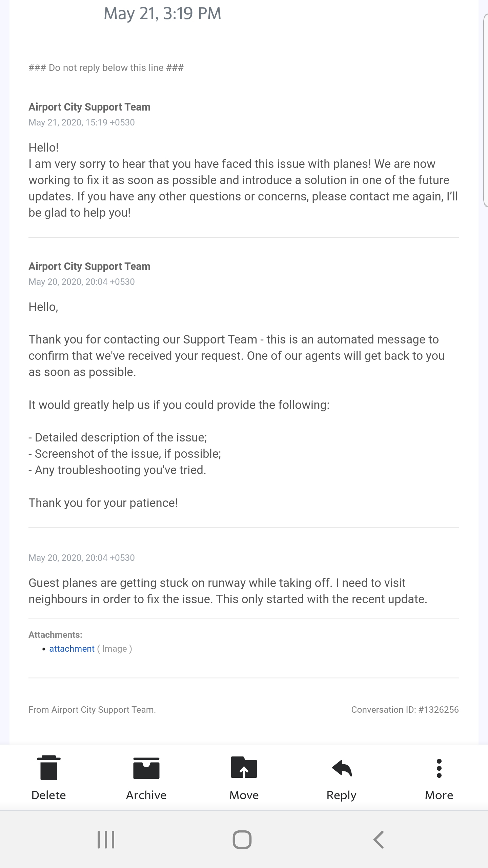Image resolution: width=488 pixels, height=868 pixels.
Task: Tap the Android recent apps button
Action: (x=106, y=840)
